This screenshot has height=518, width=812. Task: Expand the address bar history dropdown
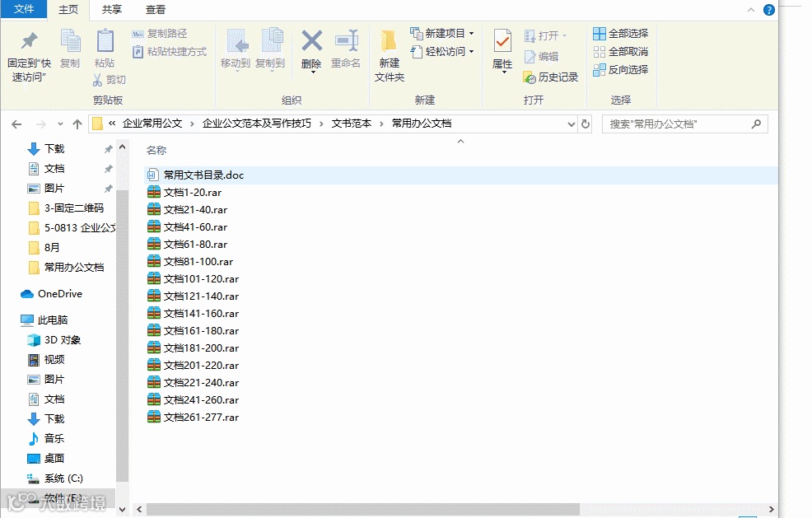(x=572, y=124)
